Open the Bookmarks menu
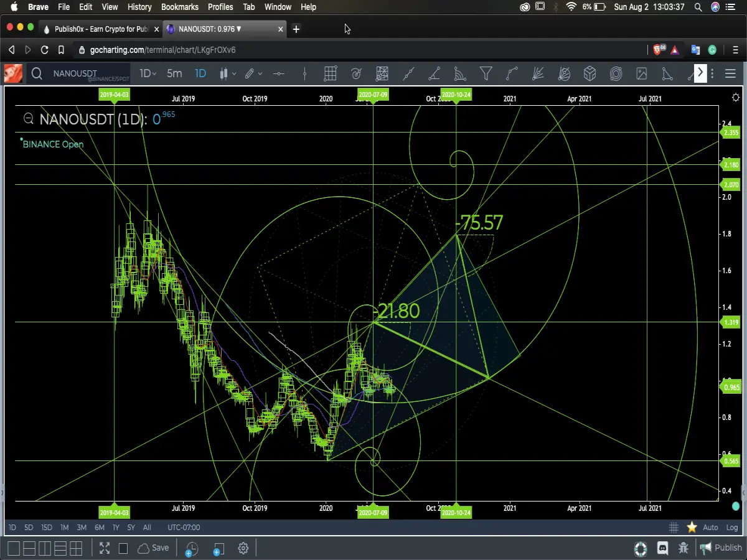This screenshot has height=560, width=747. tap(179, 7)
